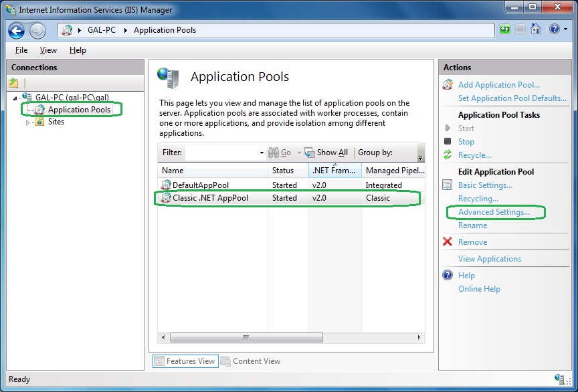The image size is (578, 392).
Task: Click the horizontal scrollbar in pool list
Action: (x=246, y=337)
